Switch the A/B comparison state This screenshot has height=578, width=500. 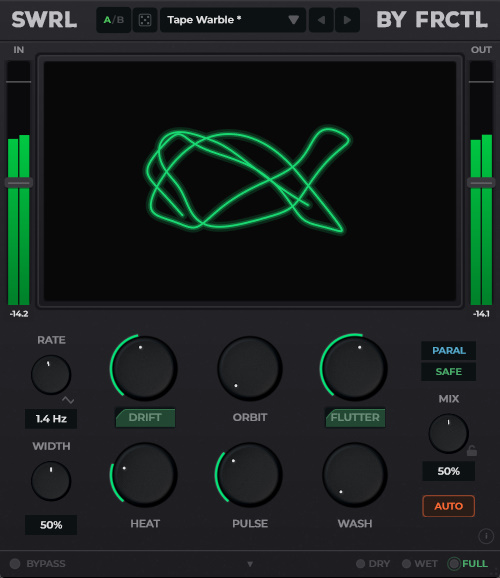(114, 20)
